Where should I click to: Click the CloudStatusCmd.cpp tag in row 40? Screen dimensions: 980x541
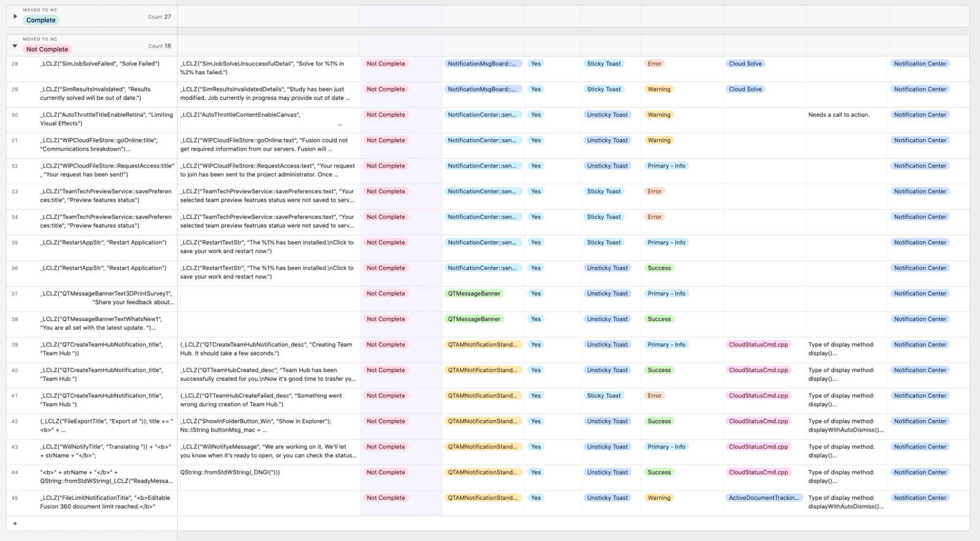tap(759, 370)
